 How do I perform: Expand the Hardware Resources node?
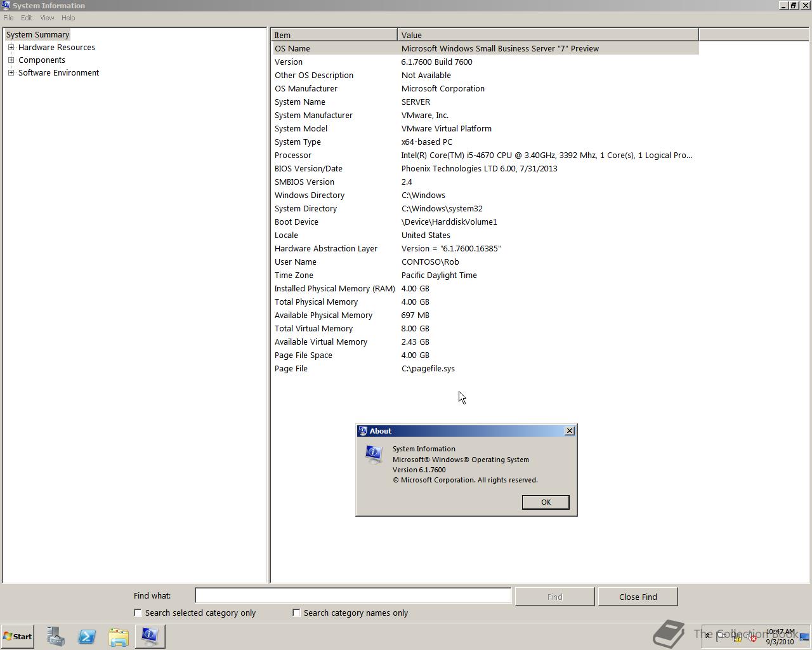coord(11,47)
